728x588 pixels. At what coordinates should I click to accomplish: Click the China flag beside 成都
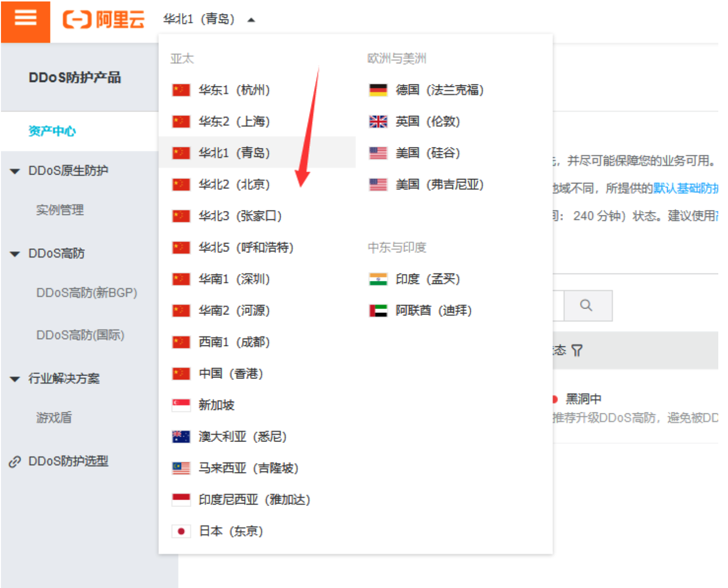(x=181, y=343)
